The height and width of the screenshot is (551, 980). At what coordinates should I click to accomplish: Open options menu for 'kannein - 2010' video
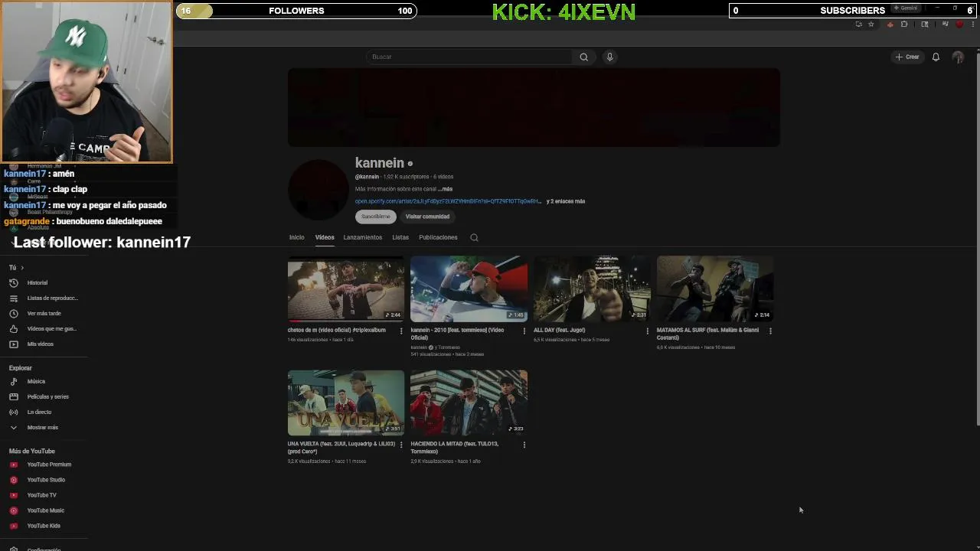pos(524,331)
